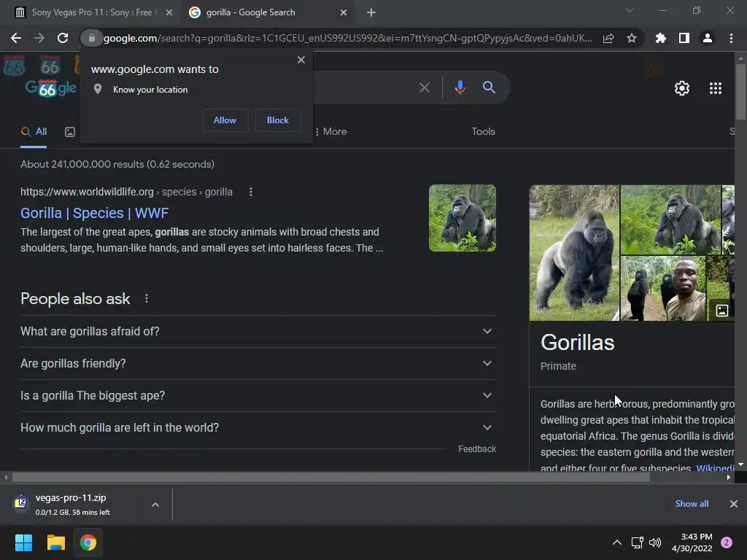Bookmark this page with the star icon
This screenshot has height=560, width=747.
(632, 38)
